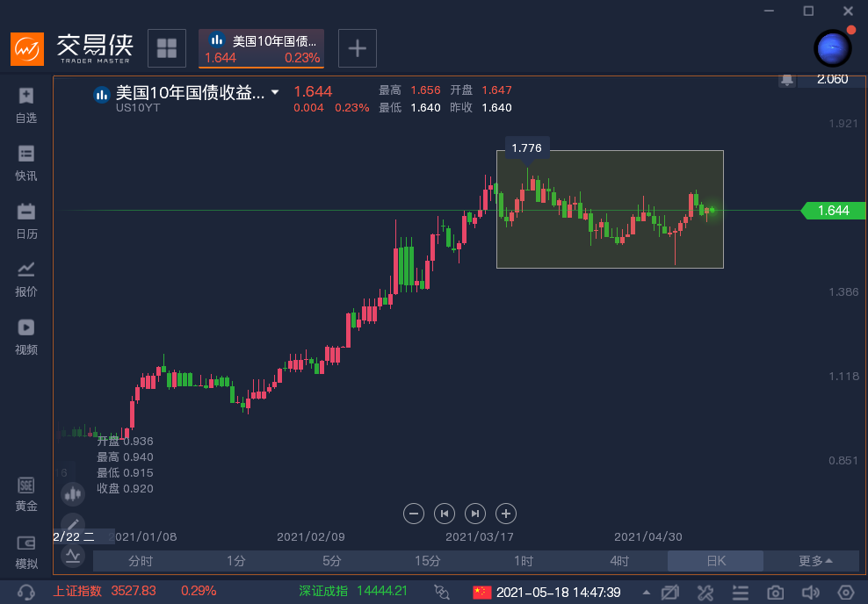Open the 视频 video section
868x604 pixels.
tap(26, 336)
